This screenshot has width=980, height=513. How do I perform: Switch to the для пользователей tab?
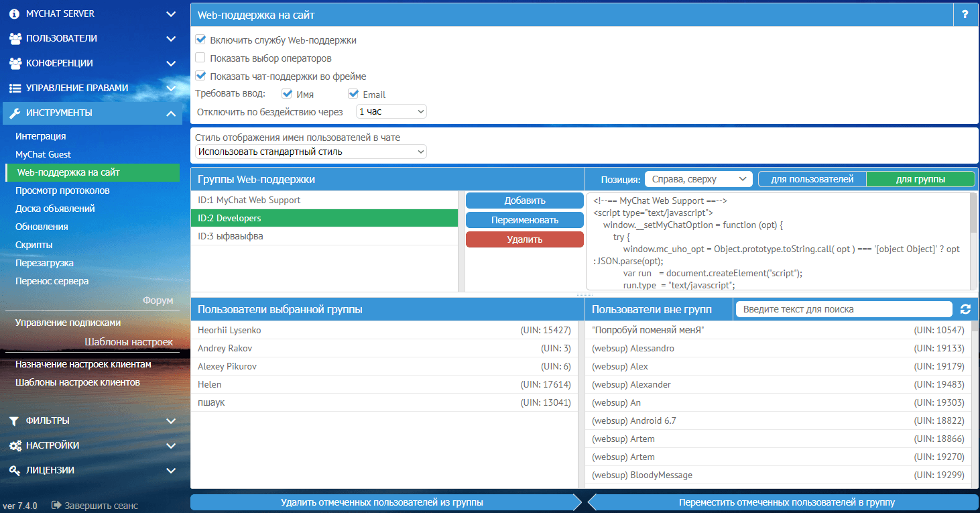812,179
